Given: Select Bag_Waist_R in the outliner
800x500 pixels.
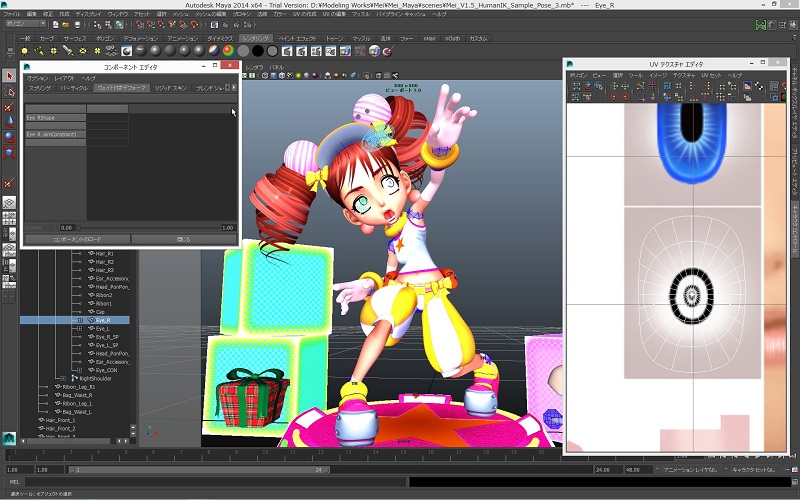Looking at the screenshot, I should 77,395.
